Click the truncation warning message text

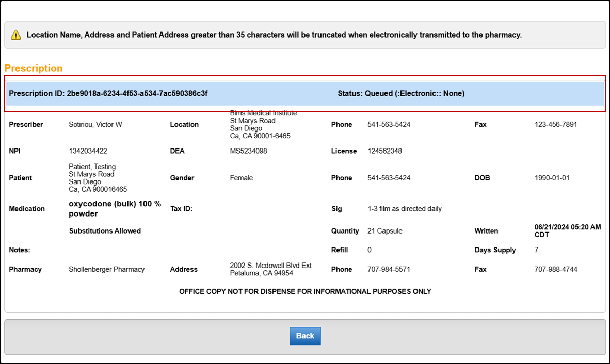(x=274, y=35)
